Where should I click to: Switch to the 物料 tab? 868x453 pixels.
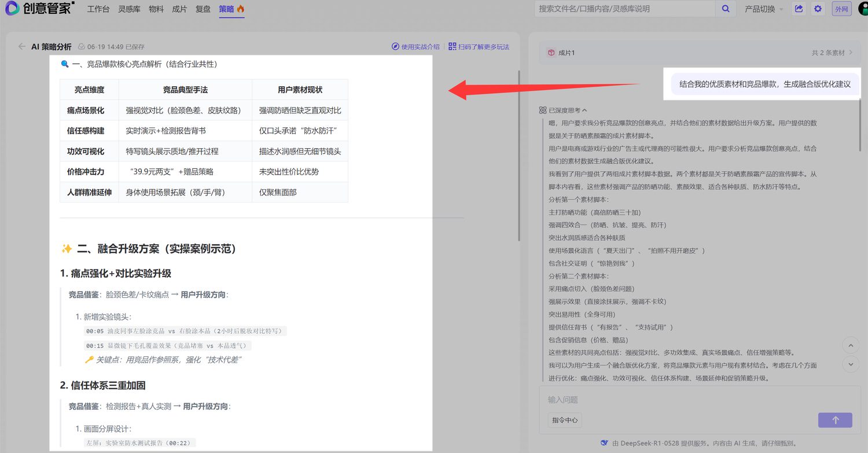156,9
